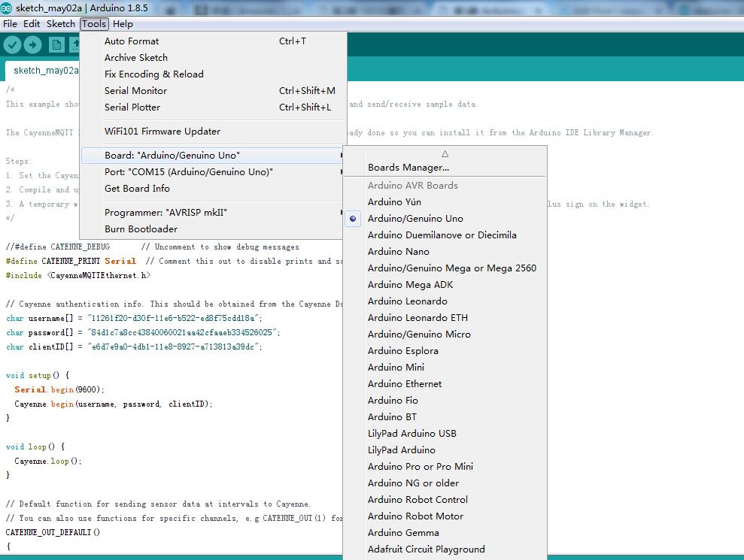This screenshot has height=560, width=744.
Task: Open the Edit menu
Action: (x=32, y=24)
